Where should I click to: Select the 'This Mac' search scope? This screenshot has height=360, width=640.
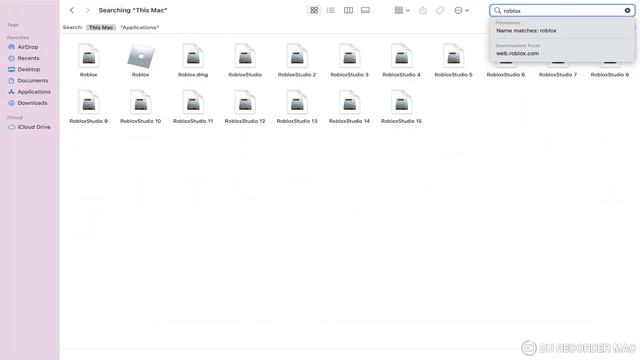tap(101, 27)
